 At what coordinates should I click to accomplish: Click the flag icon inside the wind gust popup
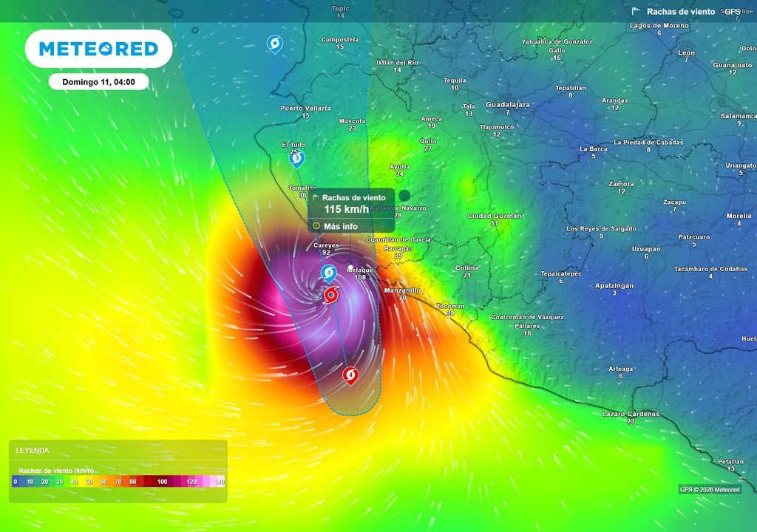point(316,197)
